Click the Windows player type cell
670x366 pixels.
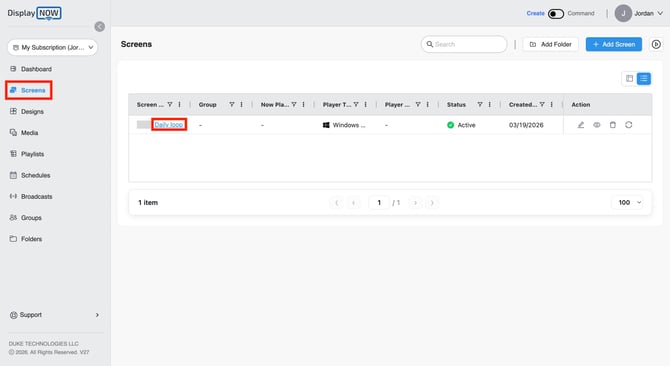point(344,125)
